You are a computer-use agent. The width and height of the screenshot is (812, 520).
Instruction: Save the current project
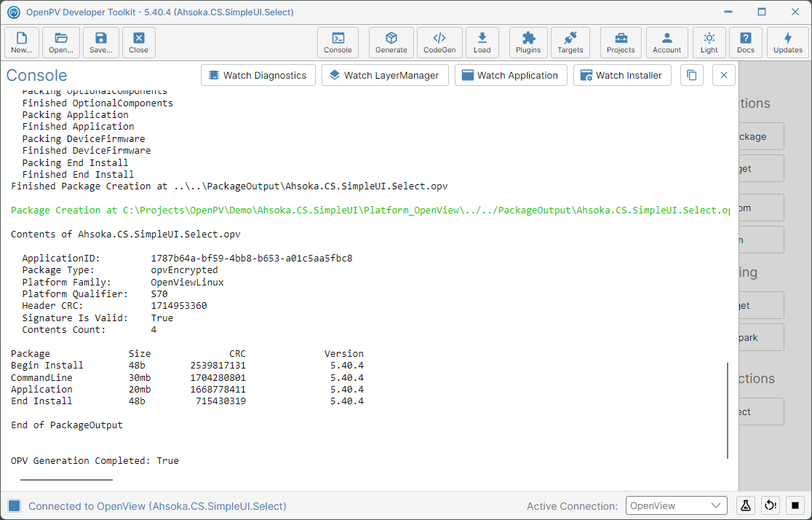101,42
